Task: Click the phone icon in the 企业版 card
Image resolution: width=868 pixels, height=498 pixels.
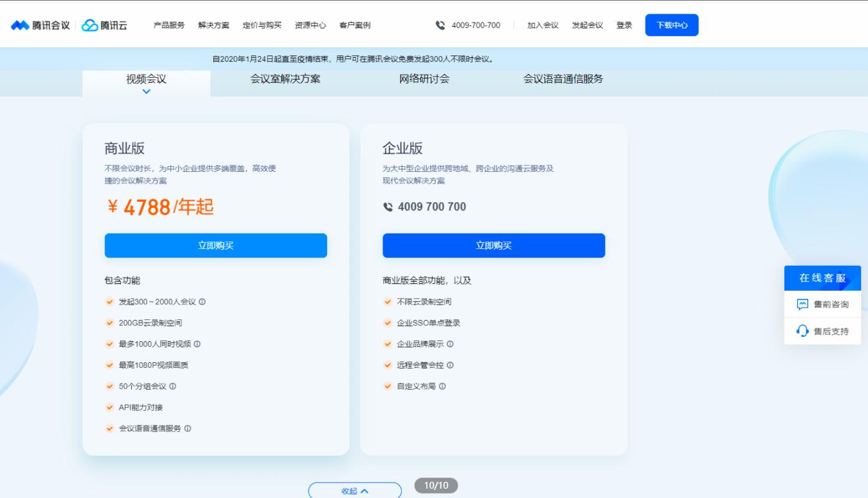Action: (387, 207)
